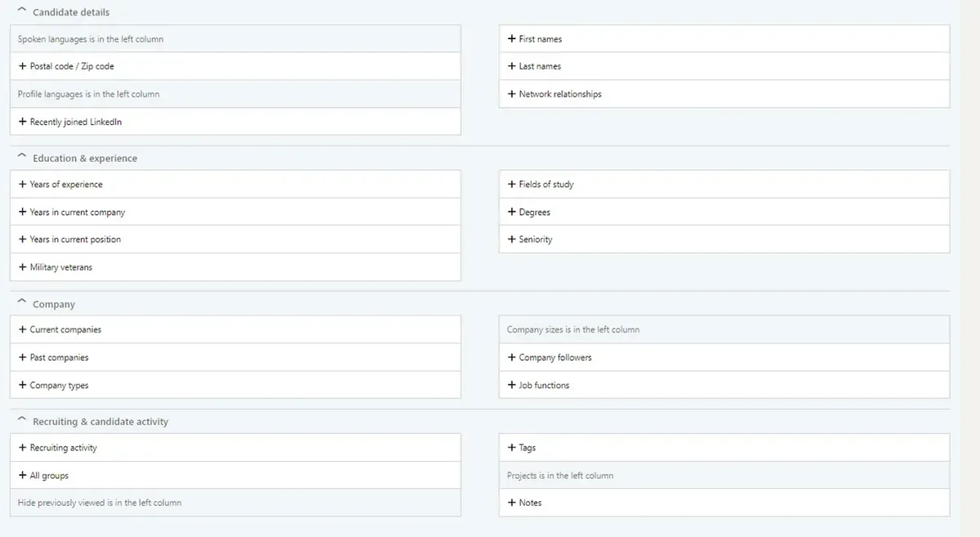Click the plus icon next to Job functions
The width and height of the screenshot is (980, 537).
click(511, 384)
